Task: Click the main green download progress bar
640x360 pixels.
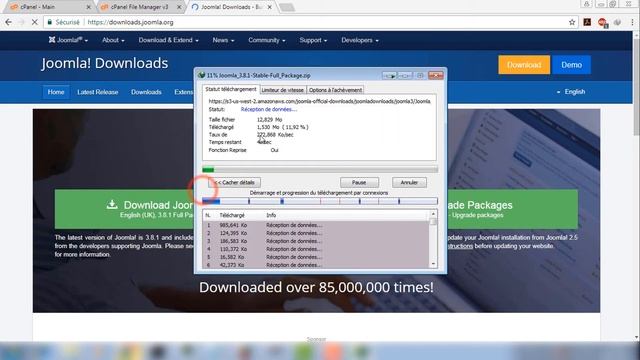Action: pos(320,169)
